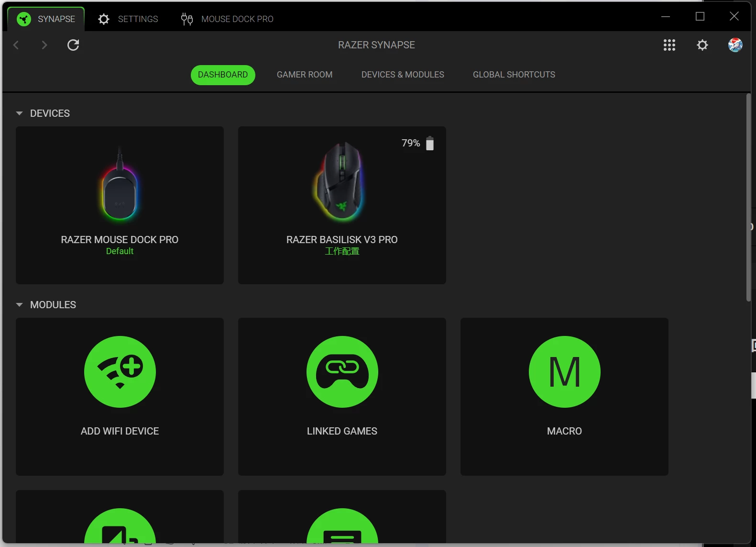Image resolution: width=756 pixels, height=547 pixels.
Task: Click the Default profile name under dock
Action: point(120,251)
